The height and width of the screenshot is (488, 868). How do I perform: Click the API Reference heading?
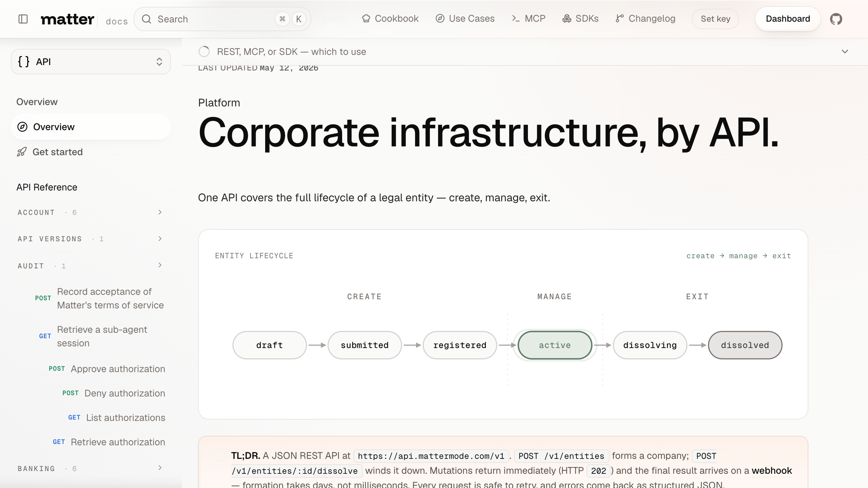pos(47,187)
